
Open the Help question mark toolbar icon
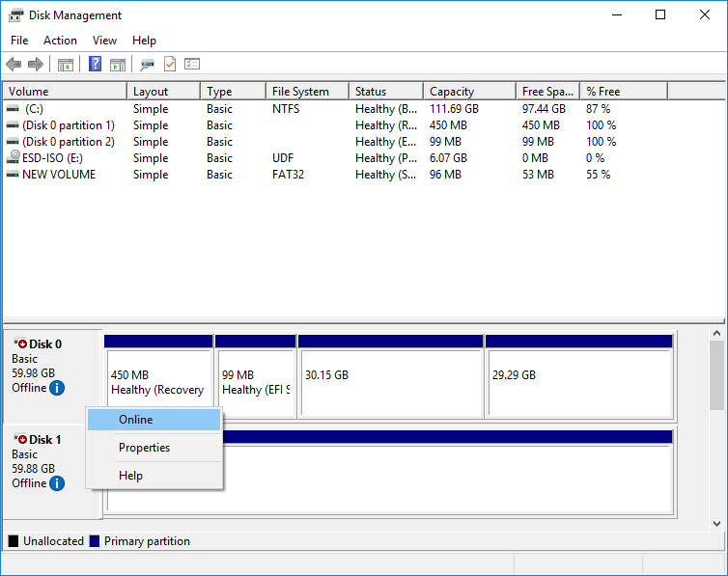(95, 64)
